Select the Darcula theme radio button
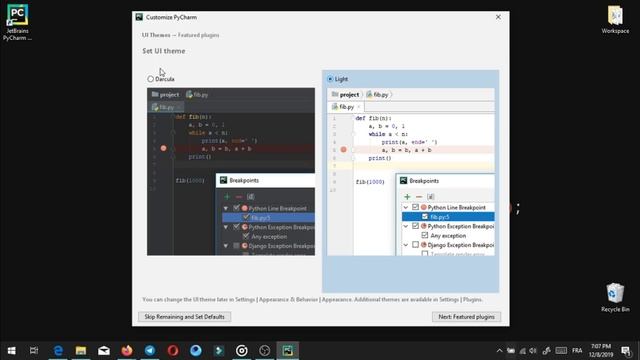The image size is (640, 360). pyautogui.click(x=151, y=79)
